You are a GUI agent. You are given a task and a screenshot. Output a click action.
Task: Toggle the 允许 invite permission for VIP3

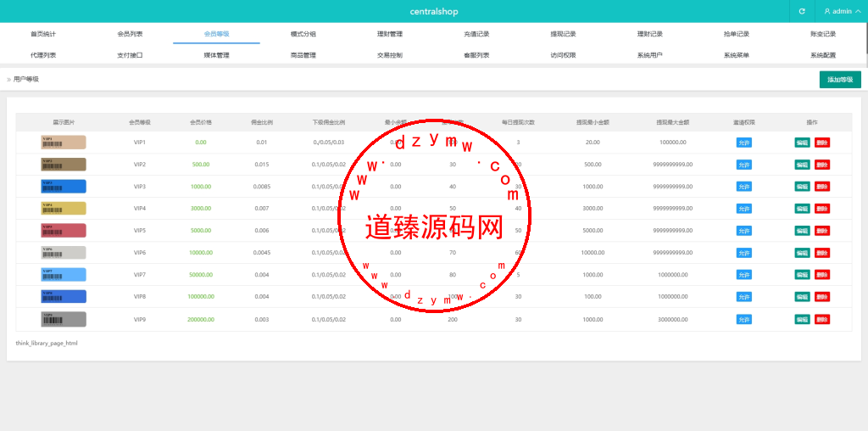tap(744, 187)
